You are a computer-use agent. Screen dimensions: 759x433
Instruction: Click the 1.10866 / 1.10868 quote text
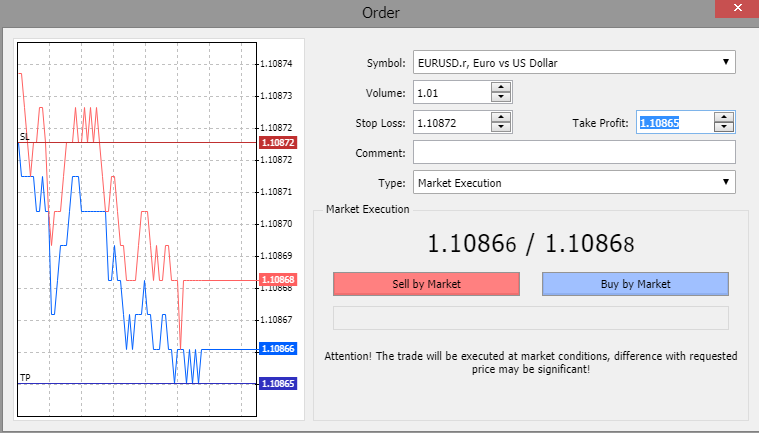click(531, 243)
